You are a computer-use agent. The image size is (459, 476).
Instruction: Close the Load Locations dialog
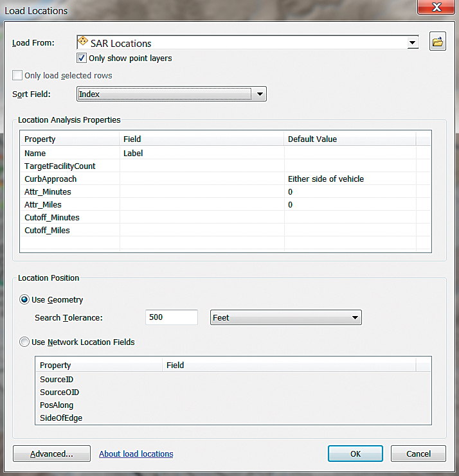point(437,7)
